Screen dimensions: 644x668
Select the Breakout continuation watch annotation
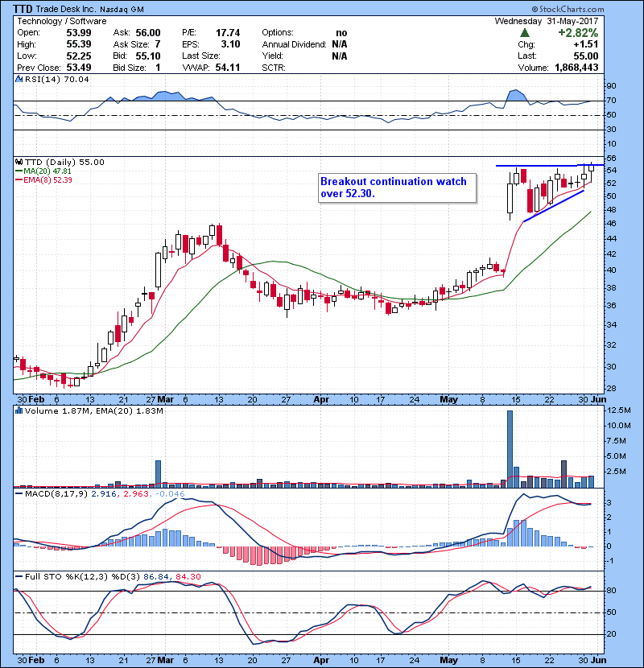pyautogui.click(x=393, y=188)
